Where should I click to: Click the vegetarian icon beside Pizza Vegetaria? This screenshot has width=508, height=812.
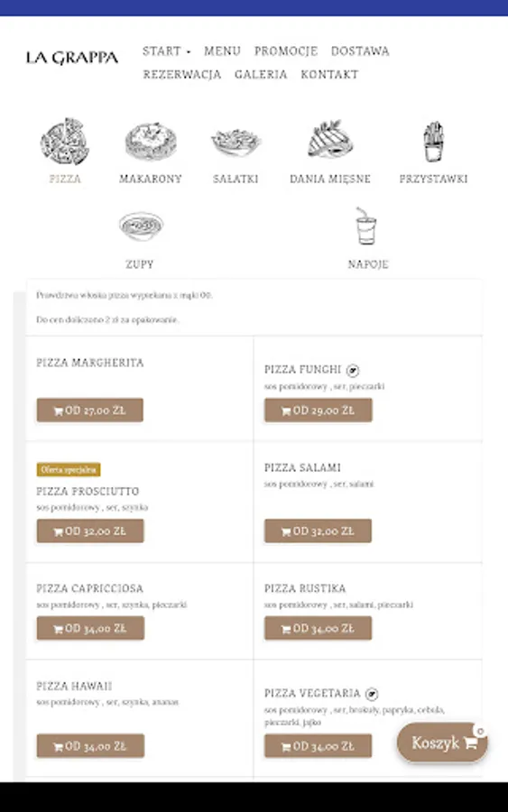pos(371,694)
